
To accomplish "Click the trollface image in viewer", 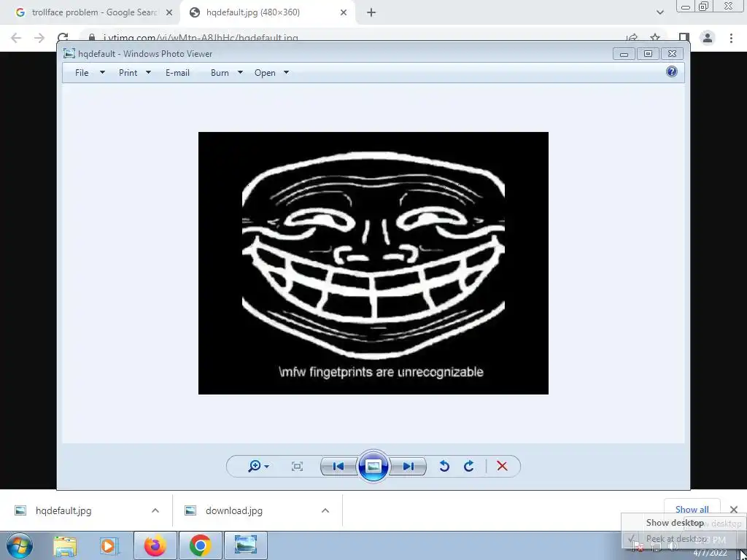I will (373, 262).
